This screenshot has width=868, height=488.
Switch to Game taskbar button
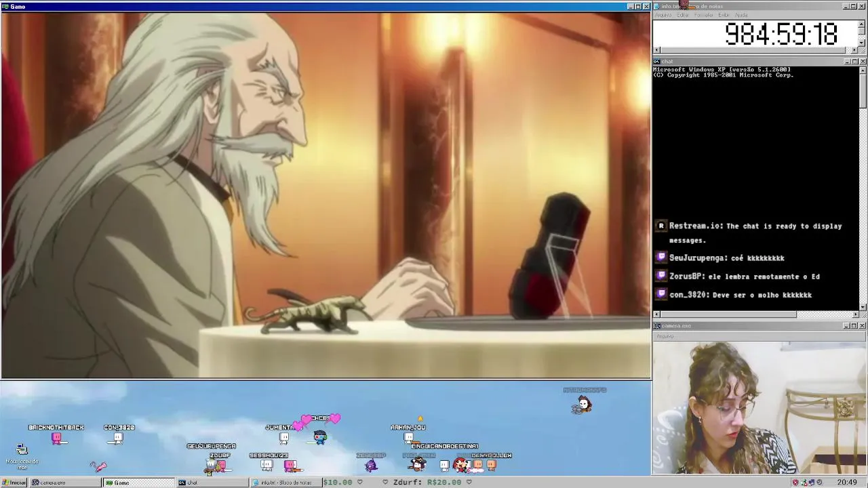tap(139, 483)
